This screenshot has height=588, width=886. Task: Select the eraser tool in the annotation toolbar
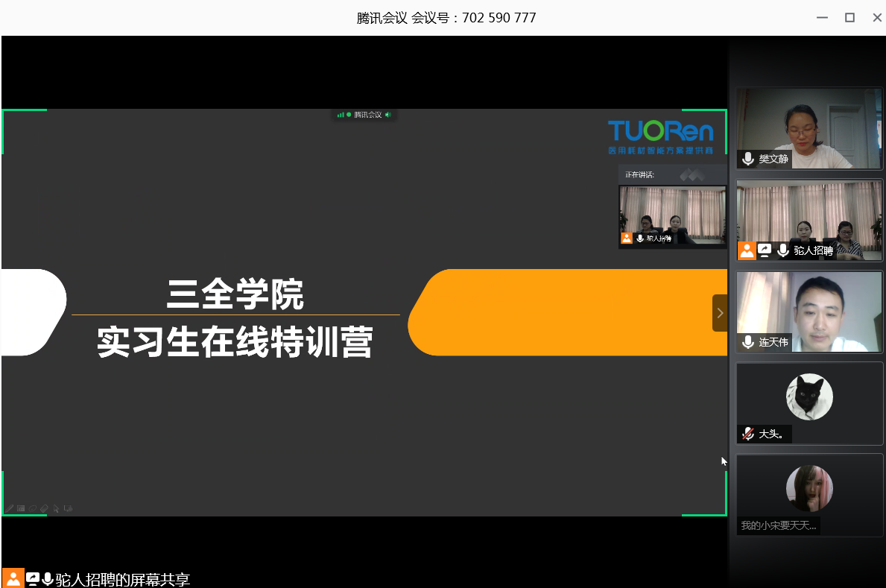(44, 509)
